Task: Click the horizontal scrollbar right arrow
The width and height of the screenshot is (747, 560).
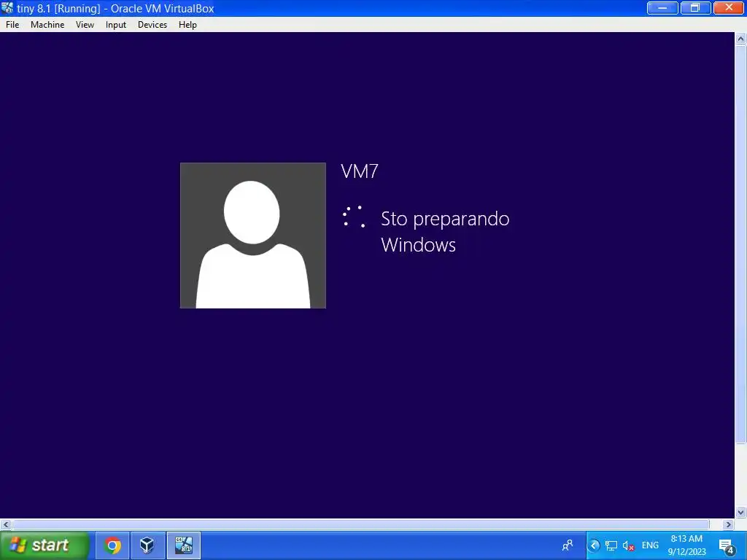Action: 729,524
